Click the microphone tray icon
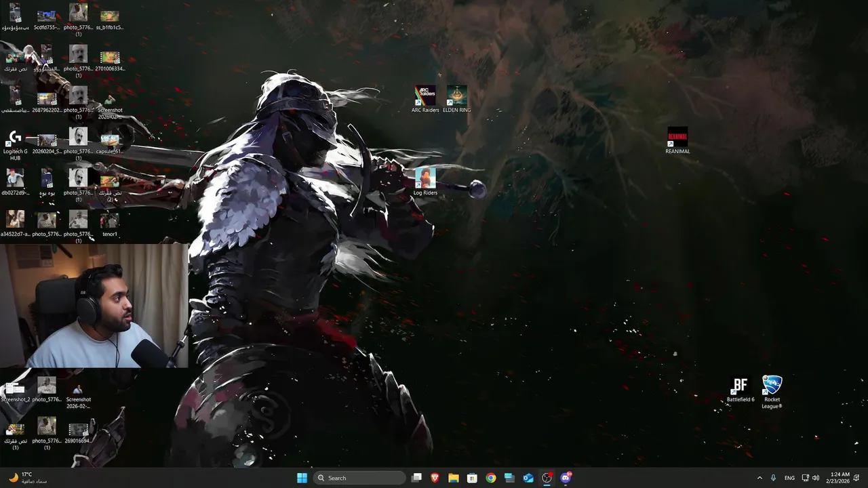Image resolution: width=868 pixels, height=488 pixels. tap(774, 478)
